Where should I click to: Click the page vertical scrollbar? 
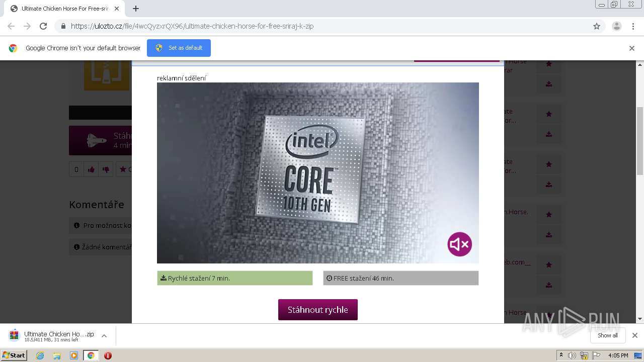tap(640, 141)
